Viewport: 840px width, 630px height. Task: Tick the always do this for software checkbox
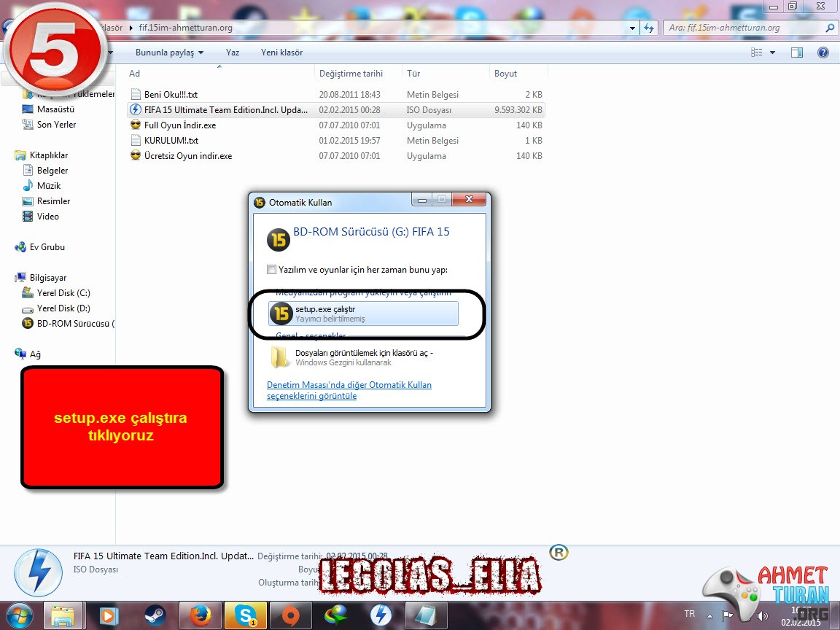click(271, 270)
